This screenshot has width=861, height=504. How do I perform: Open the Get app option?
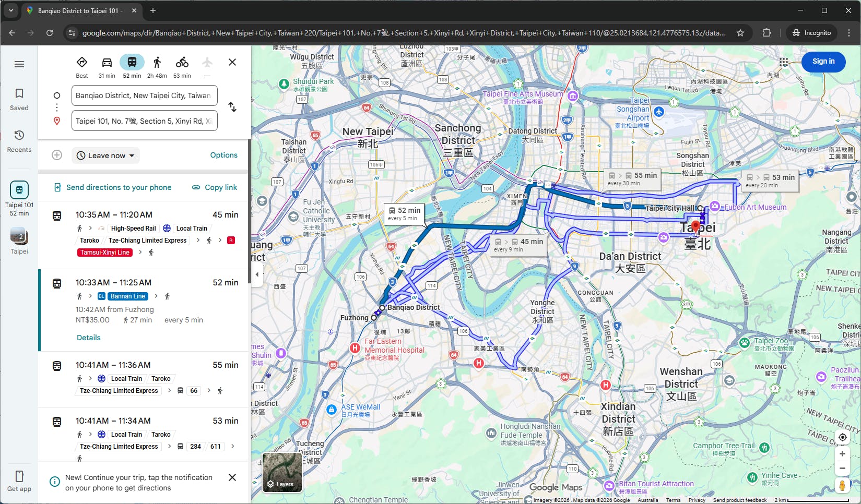coord(19,481)
